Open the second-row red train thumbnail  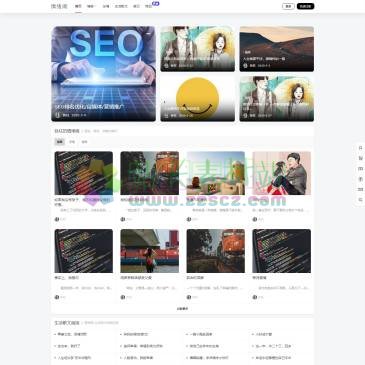pos(216,251)
